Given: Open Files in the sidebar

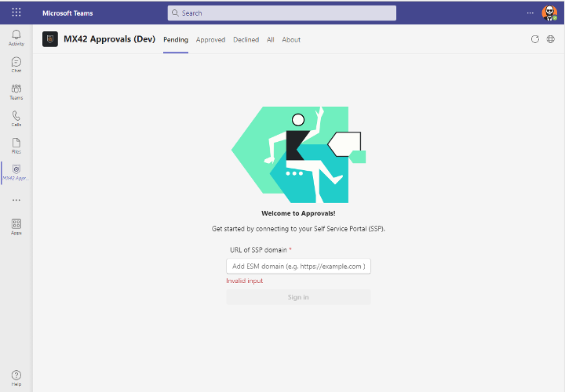Looking at the screenshot, I should click(16, 146).
